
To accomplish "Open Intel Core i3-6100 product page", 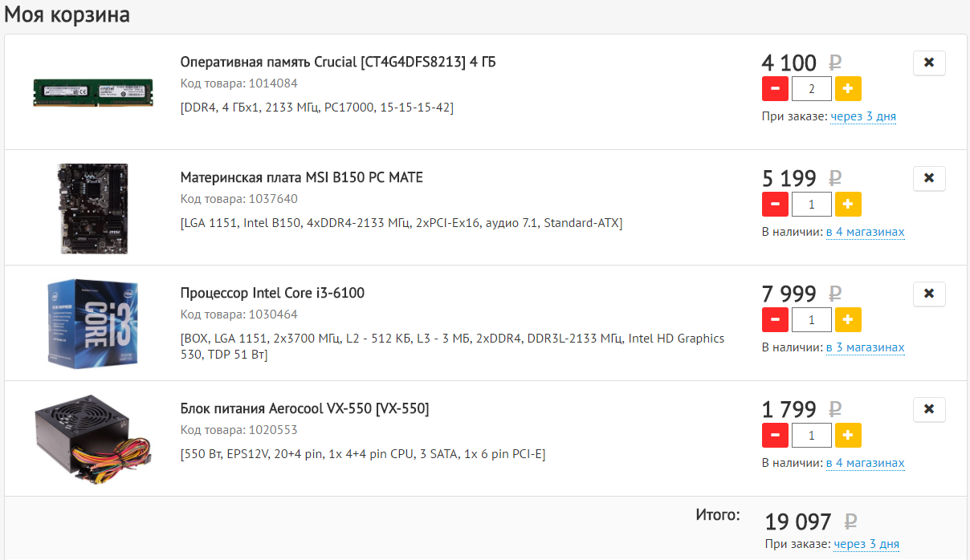I will pos(272,293).
